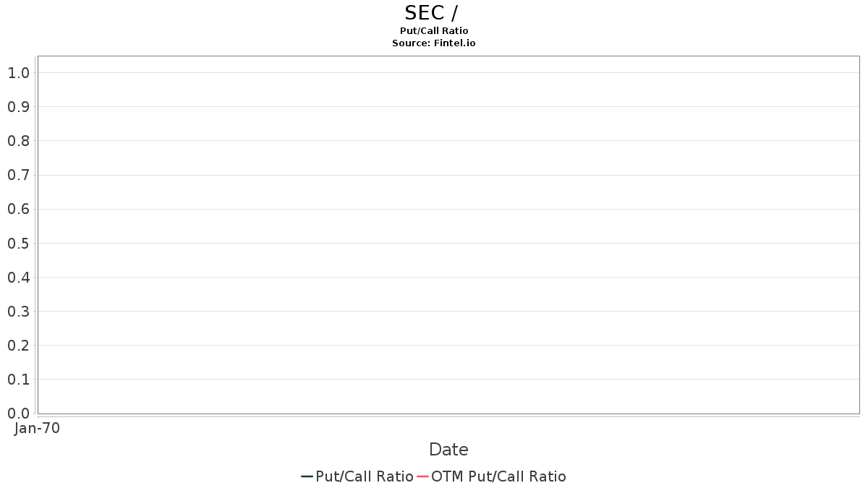This screenshot has width=868, height=488.
Task: Click the dark green Put/Call Ratio line swatch
Action: pyautogui.click(x=307, y=476)
